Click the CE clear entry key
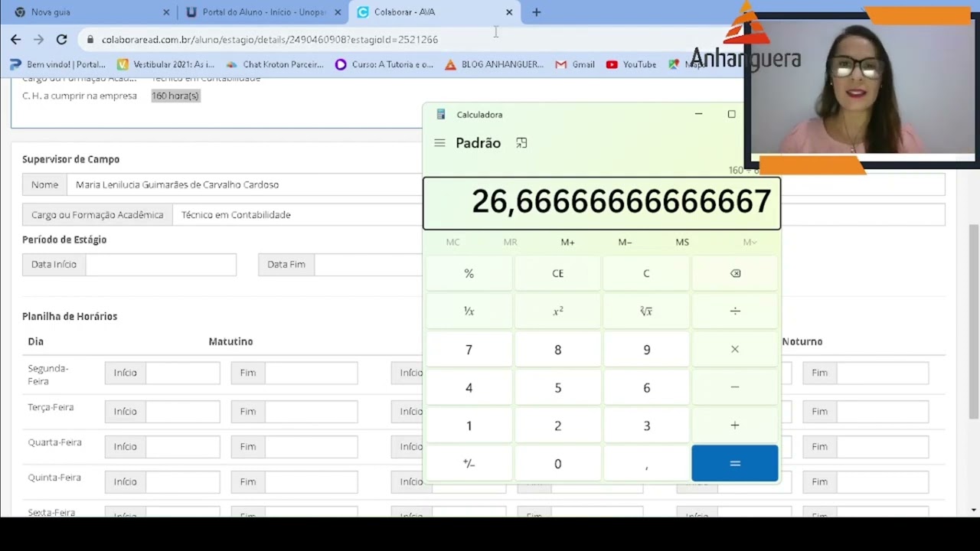The image size is (980, 551). [558, 273]
